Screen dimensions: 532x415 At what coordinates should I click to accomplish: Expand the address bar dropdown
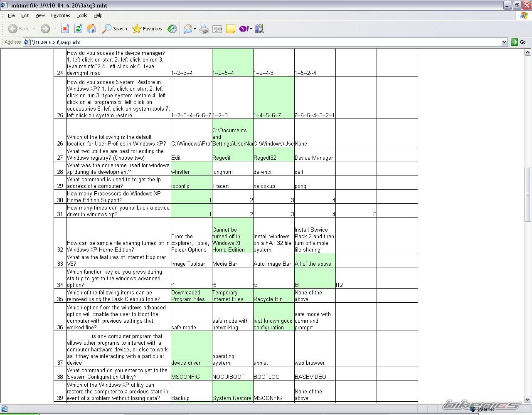504,42
